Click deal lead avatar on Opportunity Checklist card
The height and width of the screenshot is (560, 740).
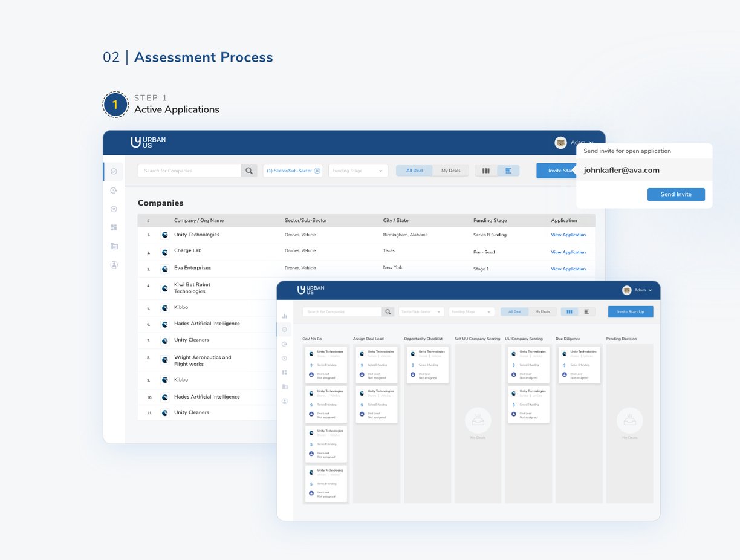coord(412,375)
